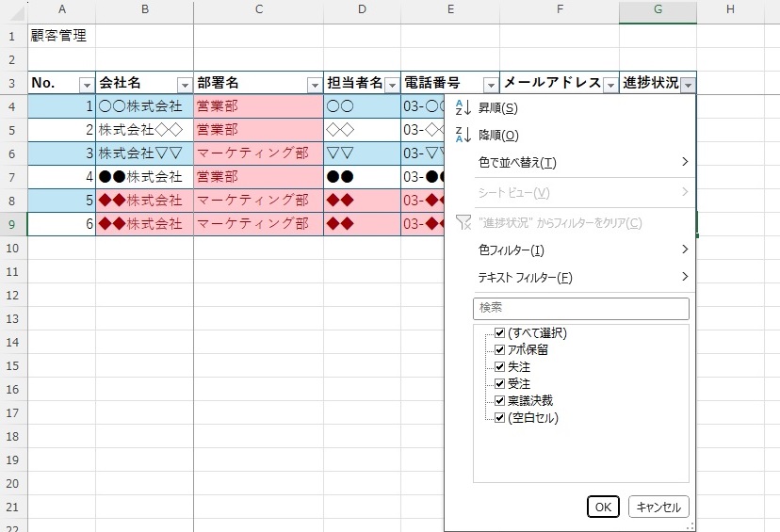Expand the No. column filter dropdown

click(x=86, y=85)
